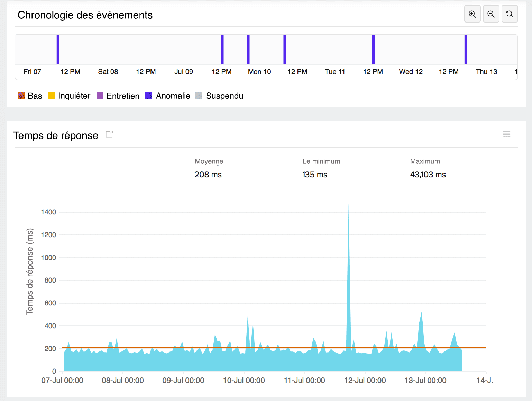Image resolution: width=532 pixels, height=401 pixels.
Task: Toggle the Inquiéter legend entry
Action: coord(69,96)
